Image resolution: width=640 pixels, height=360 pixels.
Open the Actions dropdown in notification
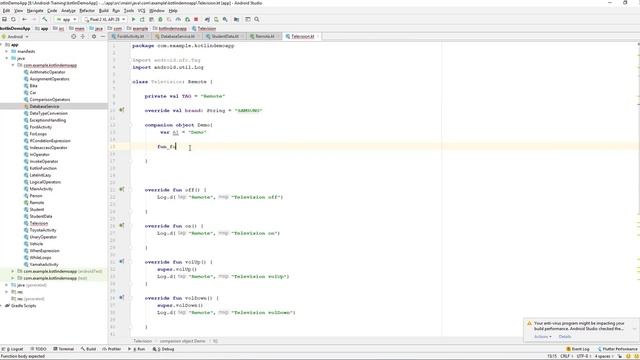click(543, 337)
